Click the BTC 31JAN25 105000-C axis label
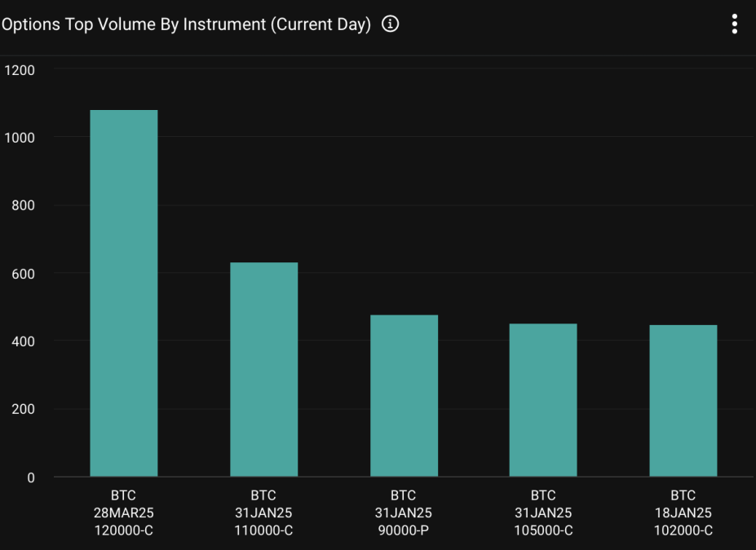The width and height of the screenshot is (756, 550). tap(543, 513)
